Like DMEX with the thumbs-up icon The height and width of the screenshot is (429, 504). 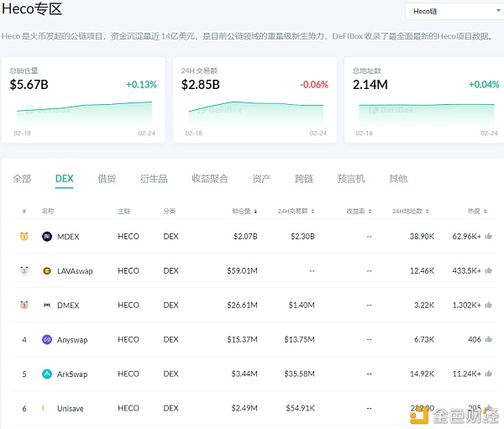pyautogui.click(x=489, y=305)
